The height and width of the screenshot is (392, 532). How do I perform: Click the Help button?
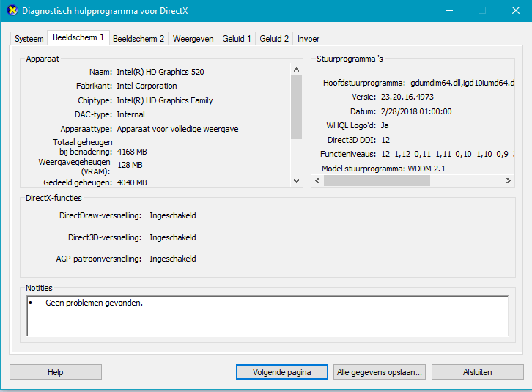[x=56, y=372]
